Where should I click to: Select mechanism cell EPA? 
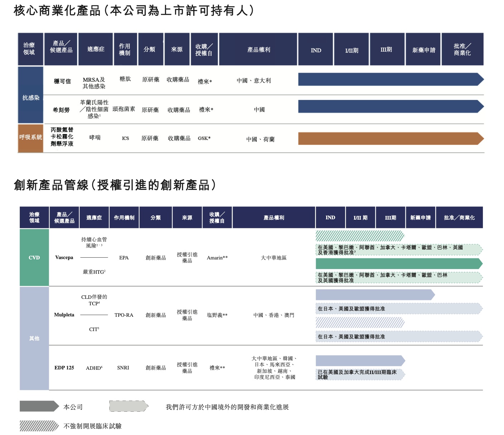124,258
